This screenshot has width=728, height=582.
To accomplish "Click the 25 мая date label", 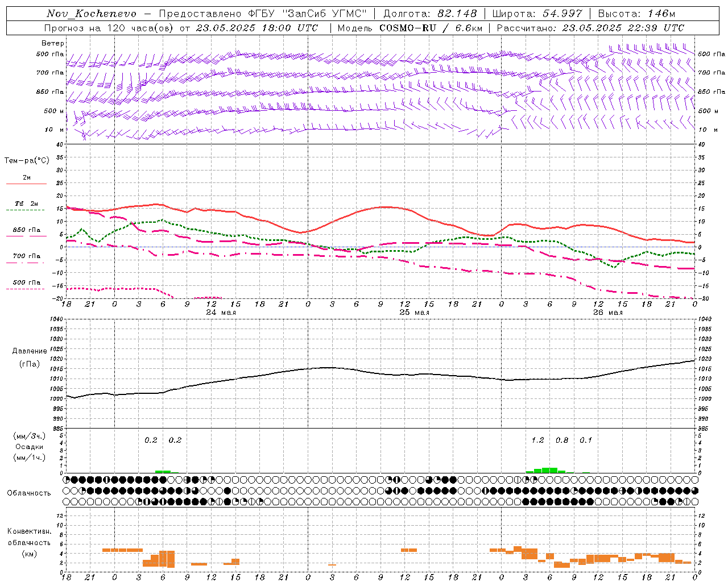I will coord(414,313).
